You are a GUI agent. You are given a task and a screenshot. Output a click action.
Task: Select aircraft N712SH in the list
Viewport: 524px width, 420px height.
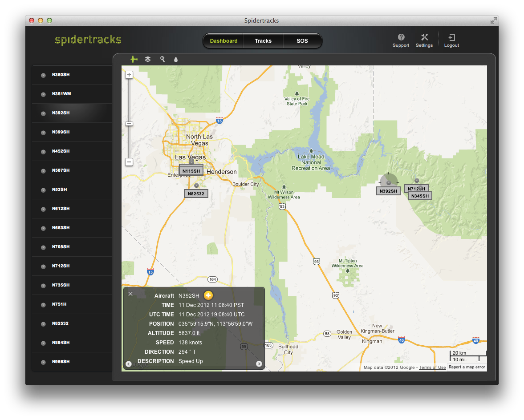(x=72, y=266)
